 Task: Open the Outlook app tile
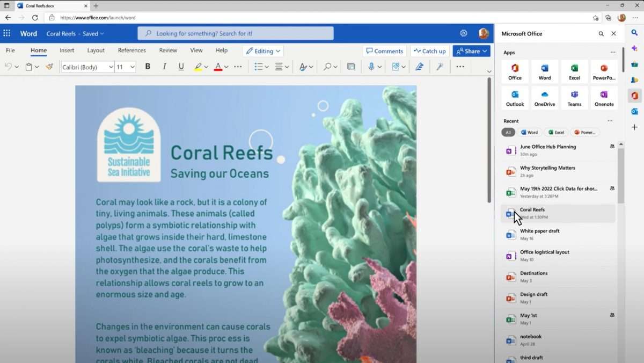coord(515,98)
